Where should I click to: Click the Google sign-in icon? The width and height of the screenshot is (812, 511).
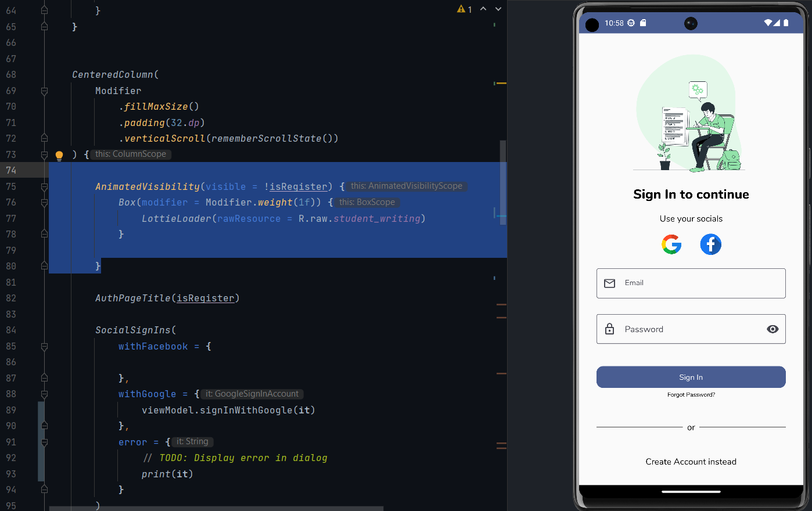point(671,244)
